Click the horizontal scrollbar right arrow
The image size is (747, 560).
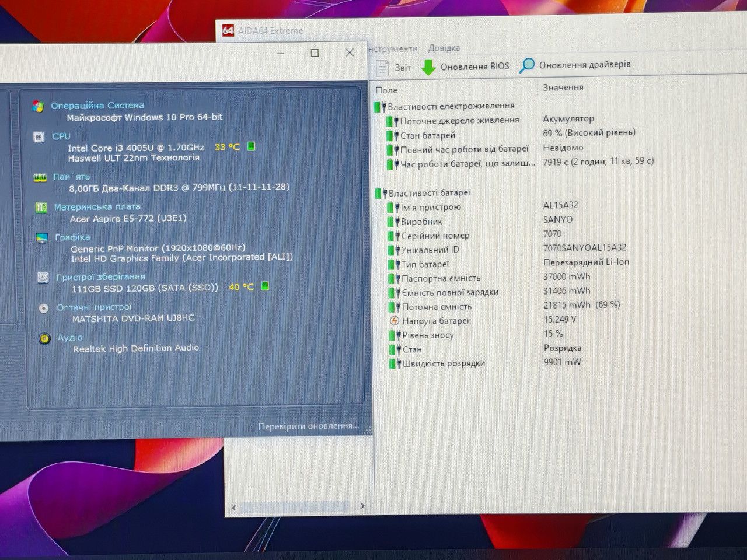pyautogui.click(x=362, y=506)
